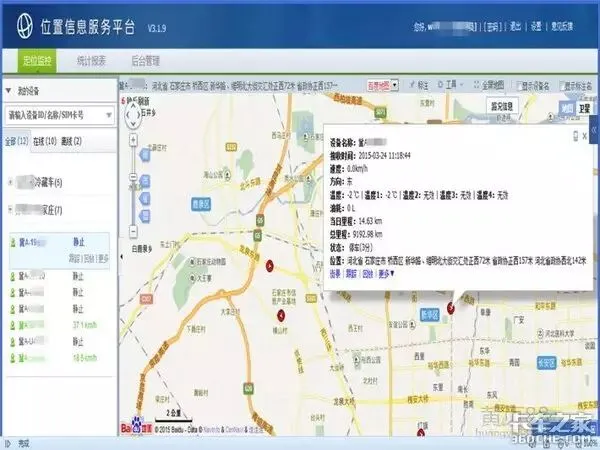Focus the device ID/name/SIM search field
Screen dimensions: 600x450
60,115
